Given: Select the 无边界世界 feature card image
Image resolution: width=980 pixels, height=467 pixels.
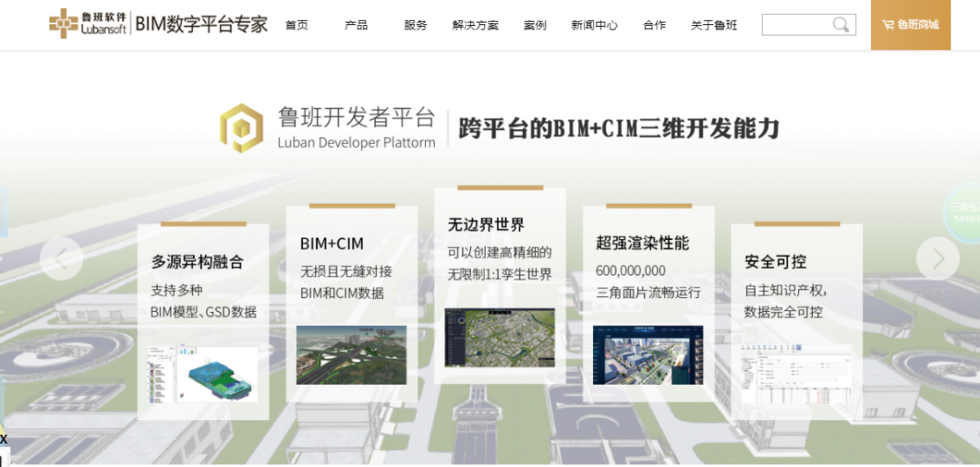Looking at the screenshot, I should (x=500, y=338).
